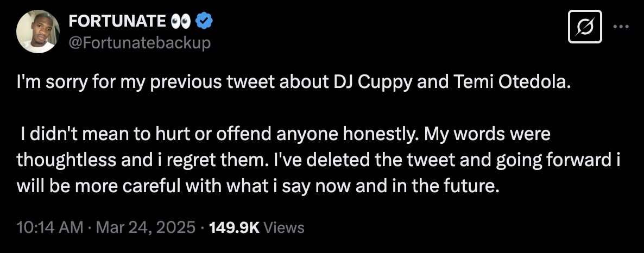Click the blue verified checkmark badge
Screen dimensions: 644x253
point(204,21)
